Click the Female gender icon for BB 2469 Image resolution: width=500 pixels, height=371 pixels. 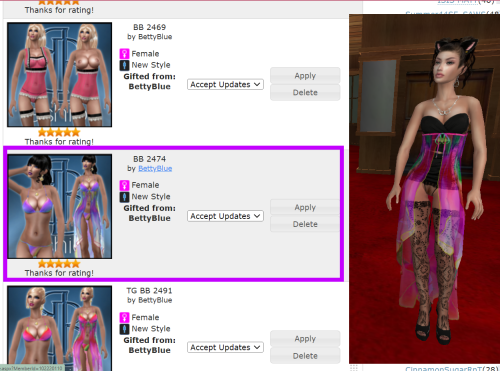pyautogui.click(x=124, y=54)
